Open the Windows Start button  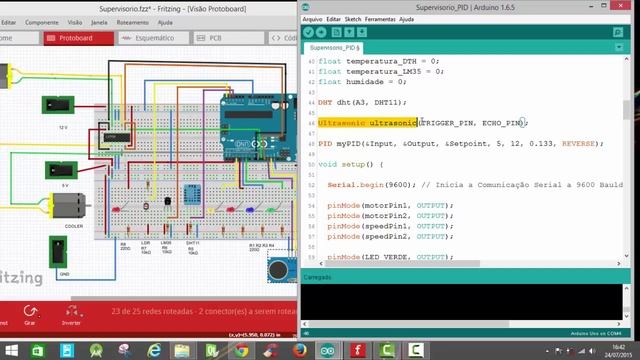tap(11, 351)
